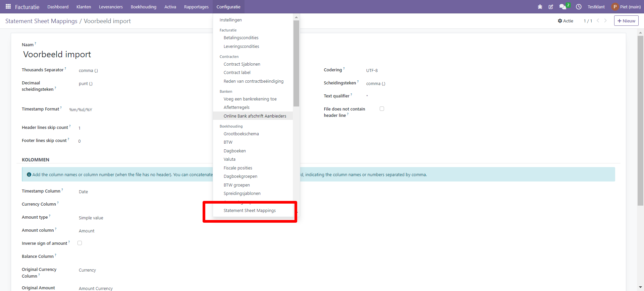Open Grootboekschema from the Configuratie menu
The width and height of the screenshot is (644, 291).
pos(241,134)
